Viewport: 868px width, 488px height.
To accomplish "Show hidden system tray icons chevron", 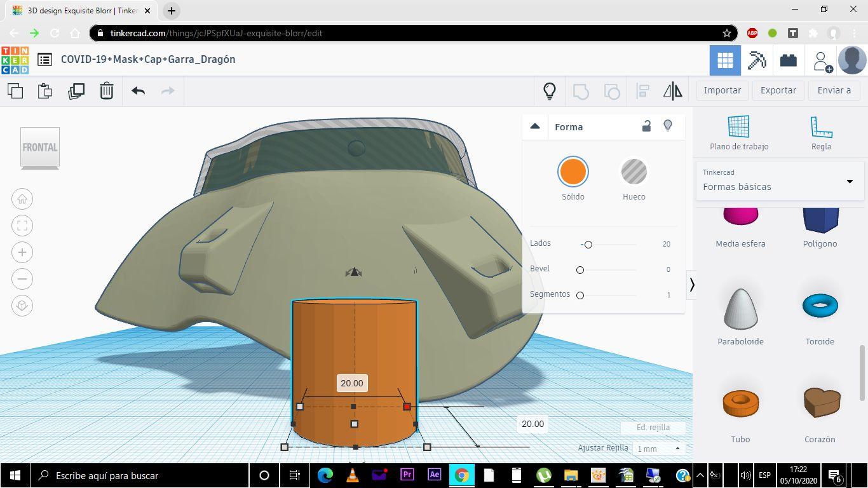I will coord(700,475).
